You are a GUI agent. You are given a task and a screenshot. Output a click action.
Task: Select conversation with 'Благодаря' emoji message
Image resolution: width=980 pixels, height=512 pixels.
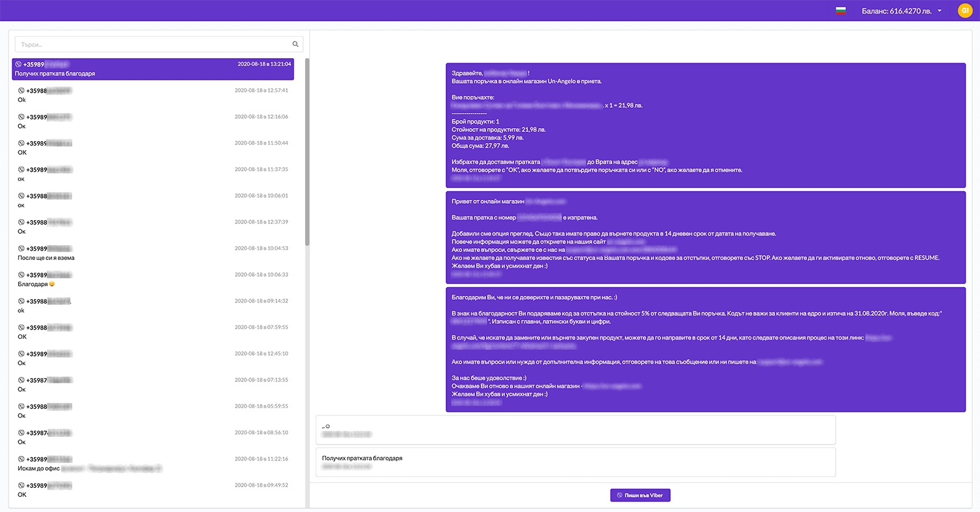(153, 280)
